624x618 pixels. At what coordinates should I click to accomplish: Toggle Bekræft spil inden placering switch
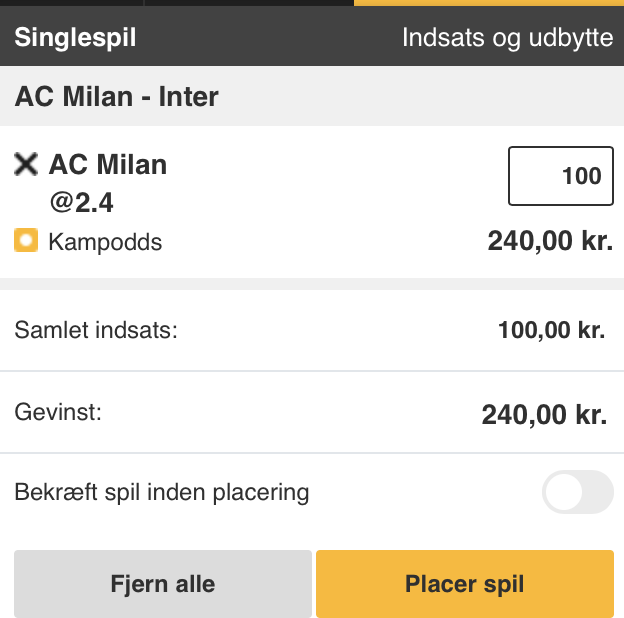coord(577,492)
